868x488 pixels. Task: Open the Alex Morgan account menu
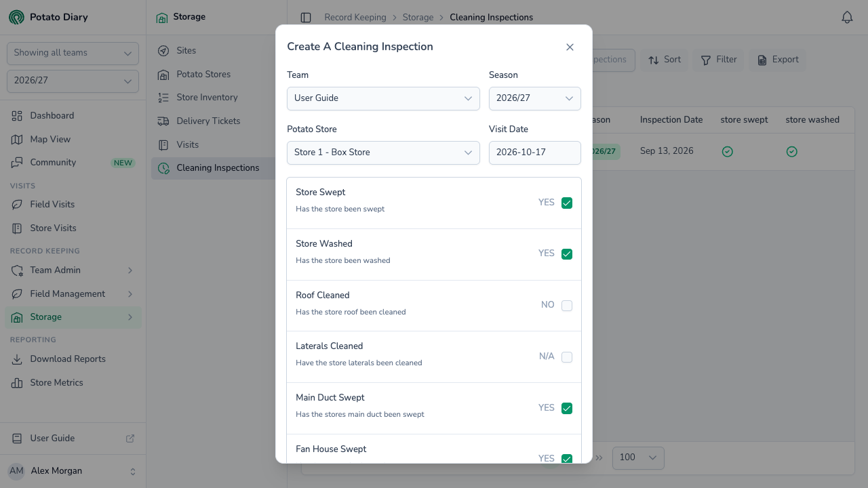73,471
